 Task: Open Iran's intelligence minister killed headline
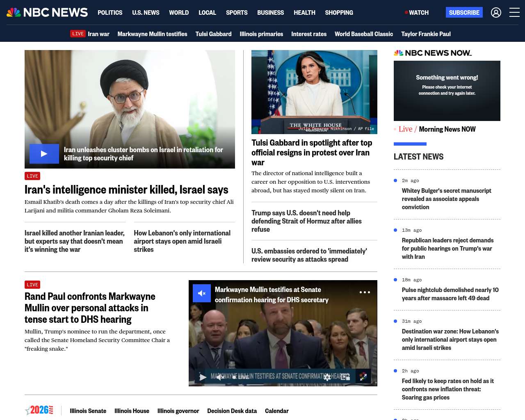(x=126, y=189)
